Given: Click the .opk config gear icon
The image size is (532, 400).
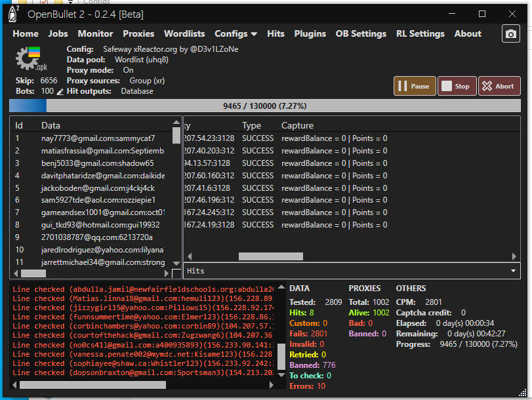Looking at the screenshot, I should click(x=31, y=59).
